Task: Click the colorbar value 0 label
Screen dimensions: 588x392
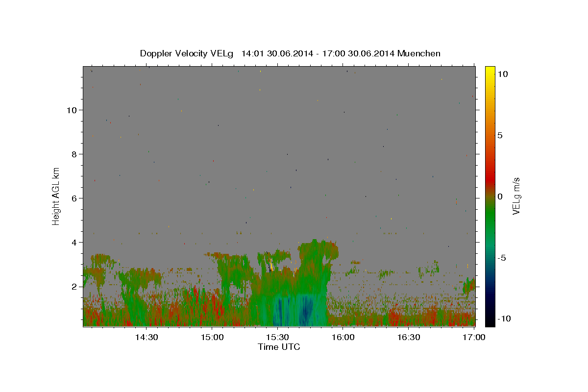Action: tap(500, 196)
